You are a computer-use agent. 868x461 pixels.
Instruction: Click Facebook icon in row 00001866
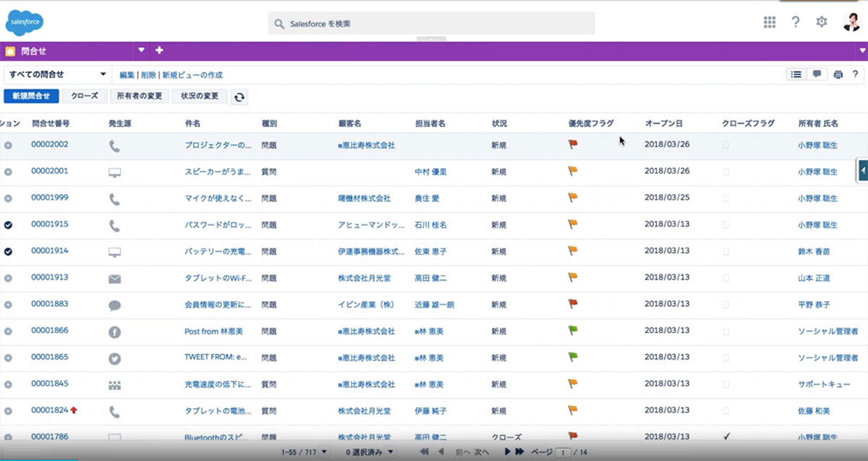click(x=114, y=332)
